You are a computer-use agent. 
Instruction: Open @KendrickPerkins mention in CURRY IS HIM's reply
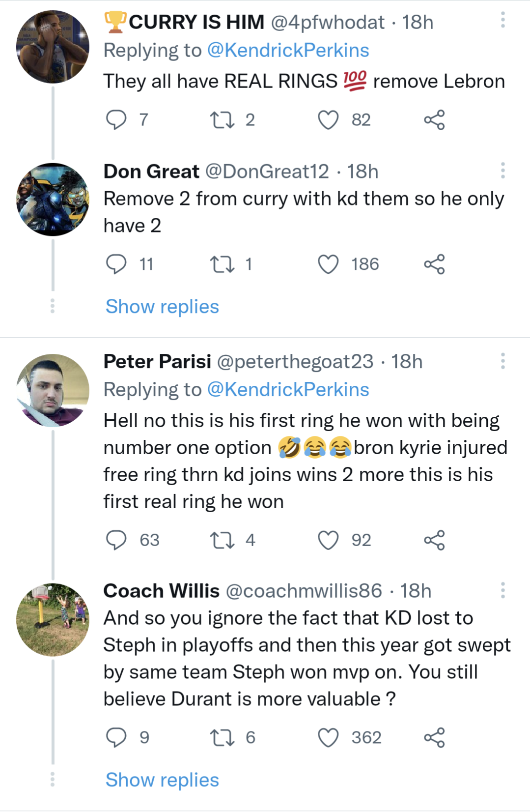(x=288, y=51)
